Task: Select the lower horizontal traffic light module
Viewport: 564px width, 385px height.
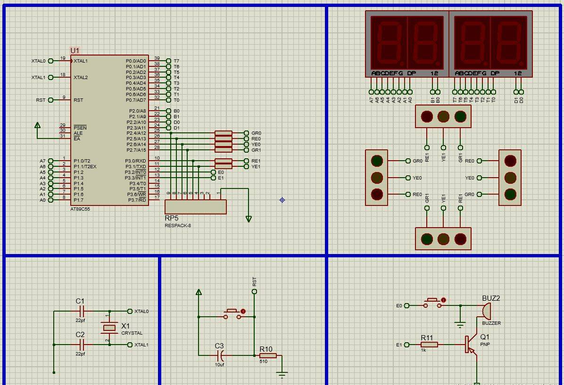Action: (x=443, y=239)
